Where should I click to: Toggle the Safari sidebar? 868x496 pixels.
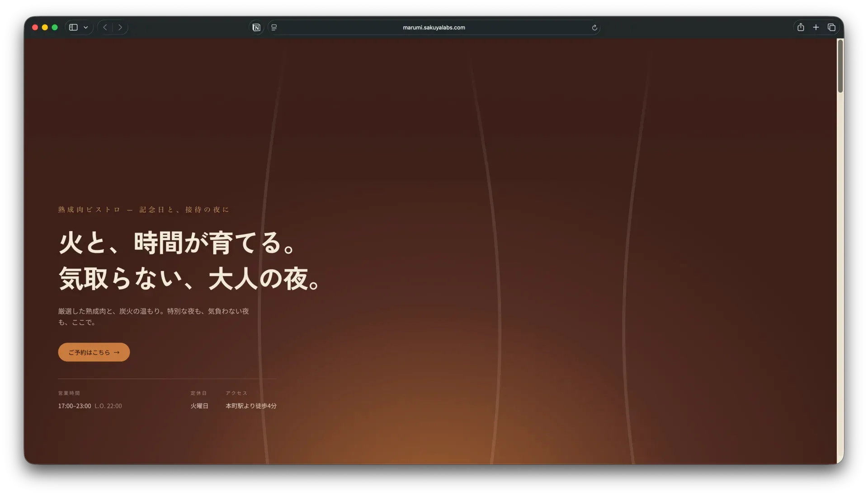click(73, 28)
